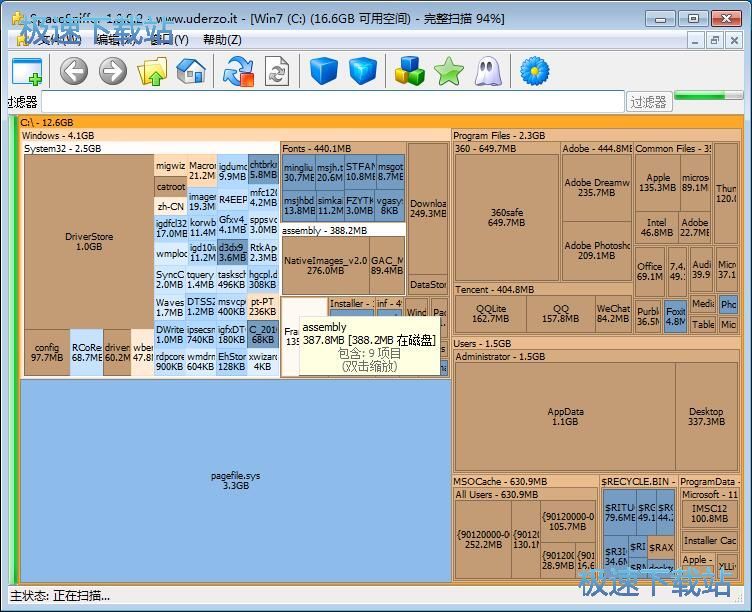The width and height of the screenshot is (752, 612).
Task: Click the new view window icon
Action: pos(27,71)
